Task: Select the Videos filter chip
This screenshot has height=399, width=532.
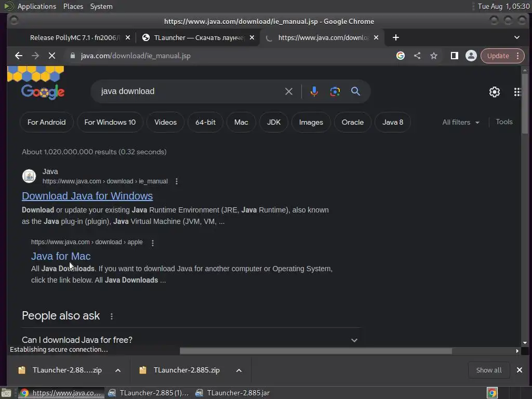Action: [165, 122]
